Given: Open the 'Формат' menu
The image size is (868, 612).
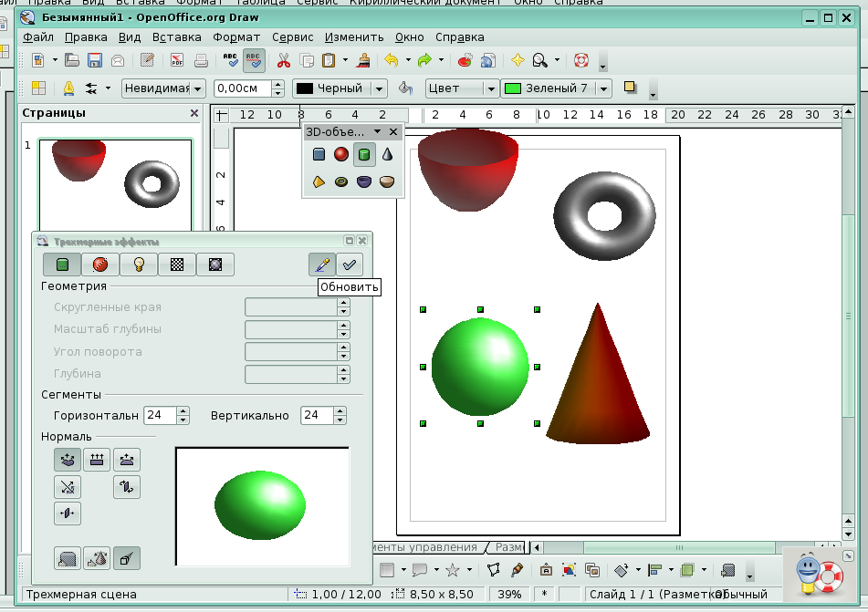Looking at the screenshot, I should [x=236, y=37].
